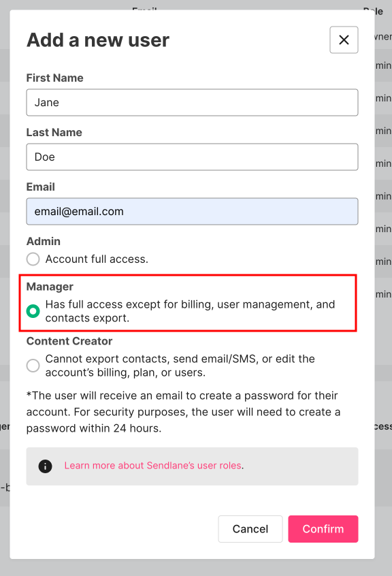Image resolution: width=392 pixels, height=576 pixels.
Task: Click the Admin heading label
Action: click(x=44, y=241)
